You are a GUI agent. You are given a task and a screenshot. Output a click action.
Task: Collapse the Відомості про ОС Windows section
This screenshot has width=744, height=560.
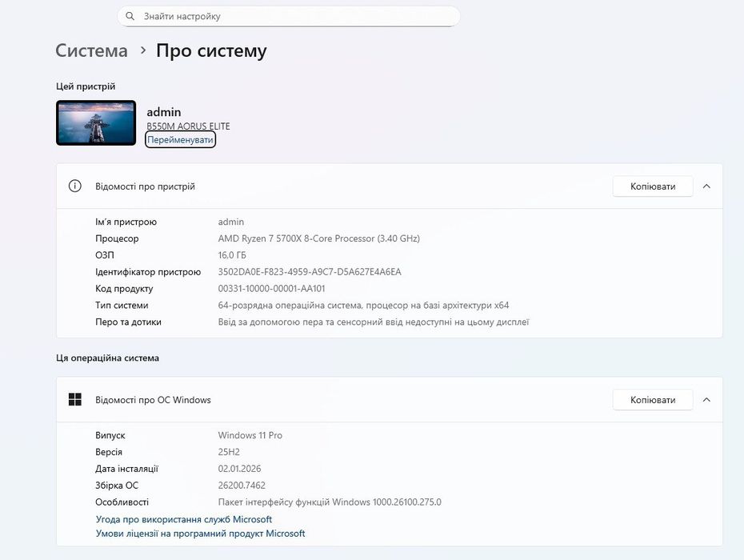(x=706, y=399)
